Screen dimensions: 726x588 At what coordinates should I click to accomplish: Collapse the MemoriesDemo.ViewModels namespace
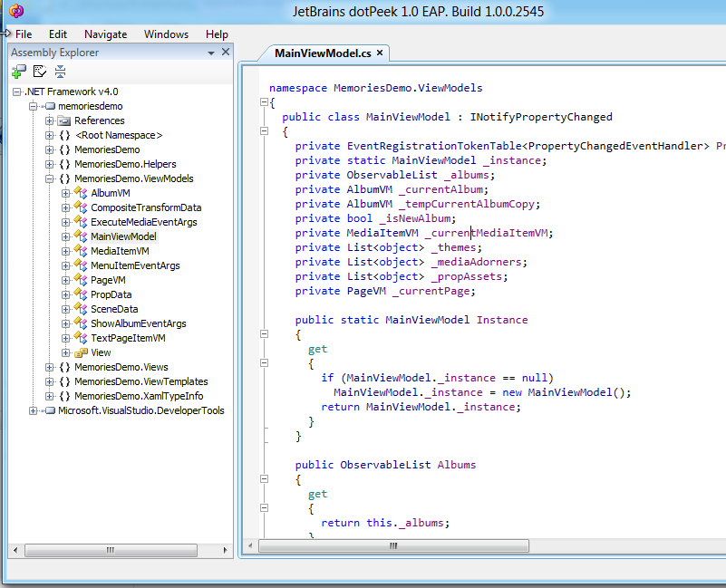tap(50, 178)
